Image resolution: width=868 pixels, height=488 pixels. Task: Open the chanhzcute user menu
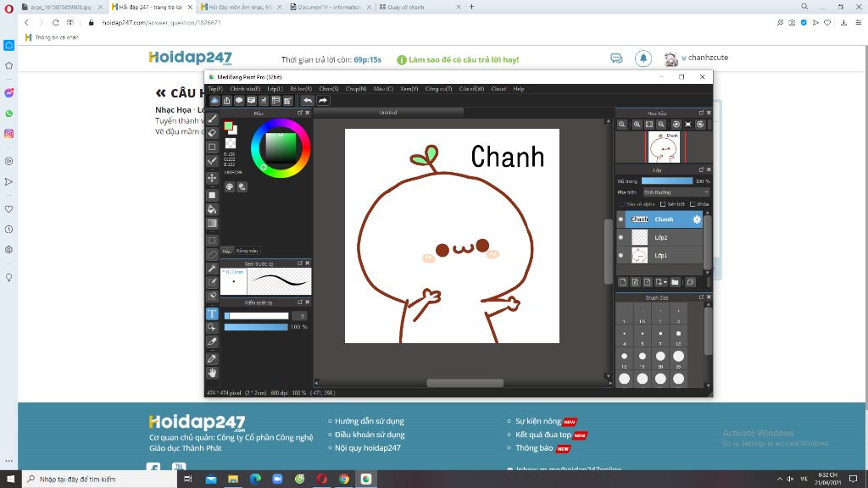pos(704,58)
